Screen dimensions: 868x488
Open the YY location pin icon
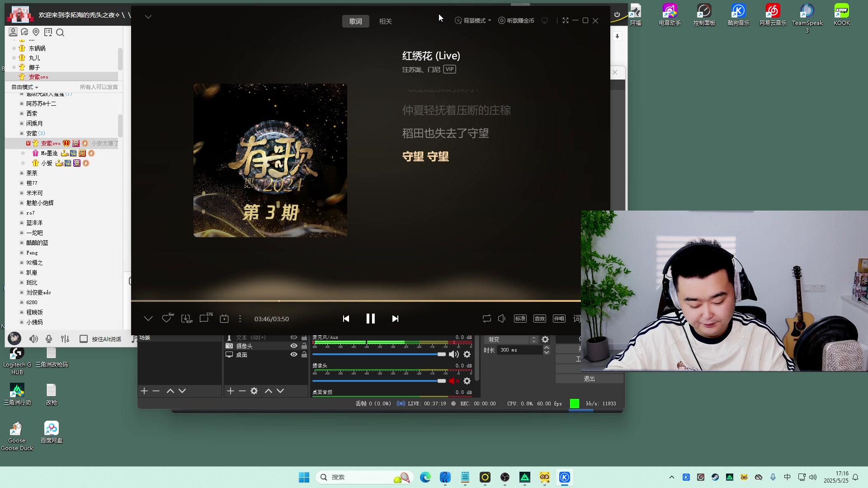point(36,32)
